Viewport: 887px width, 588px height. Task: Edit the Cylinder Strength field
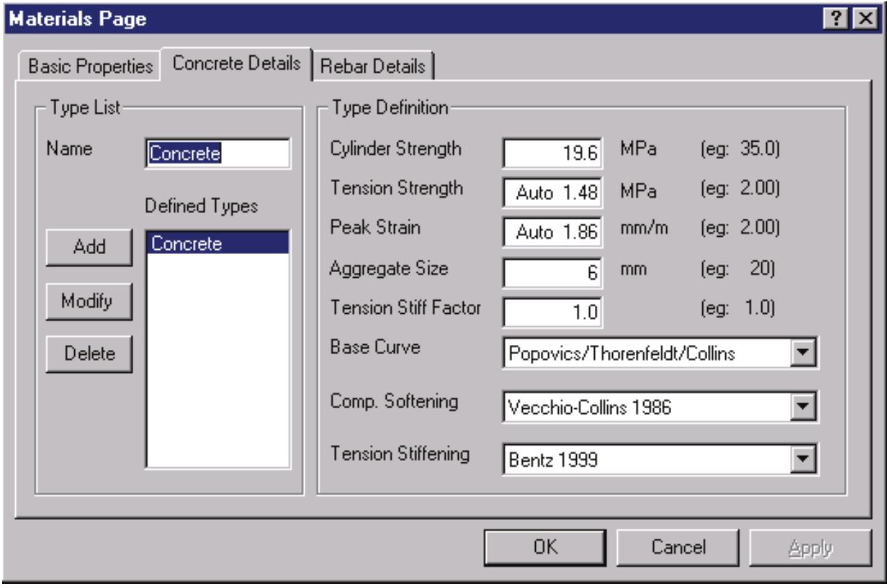[552, 153]
